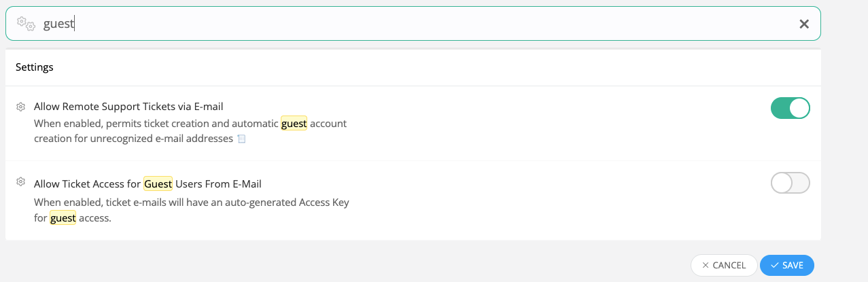This screenshot has width=868, height=282.
Task: Clear the 'guest' search with the X icon
Action: coord(804,24)
